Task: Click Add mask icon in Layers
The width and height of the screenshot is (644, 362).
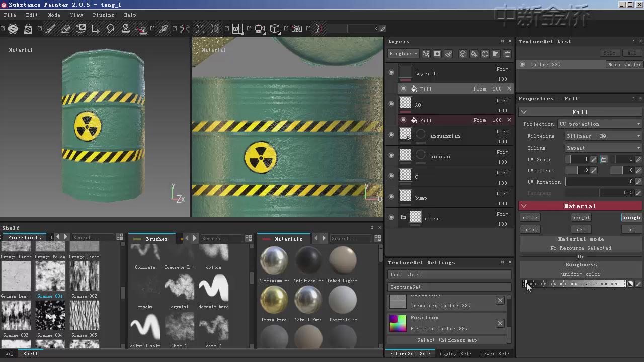Action: pyautogui.click(x=437, y=54)
